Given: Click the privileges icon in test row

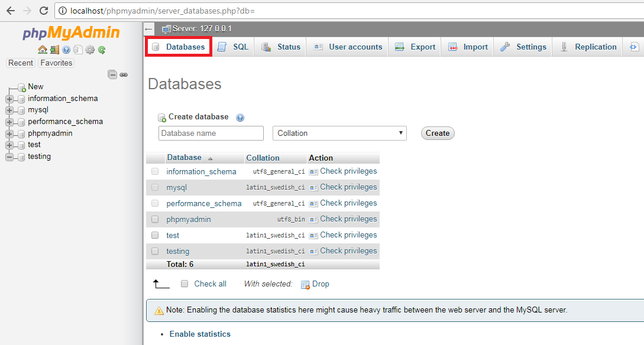Looking at the screenshot, I should point(313,236).
